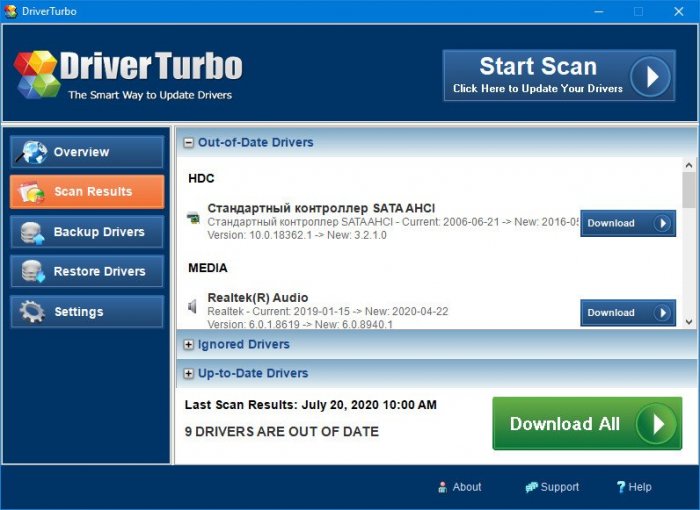Click the Support chat icon

531,487
